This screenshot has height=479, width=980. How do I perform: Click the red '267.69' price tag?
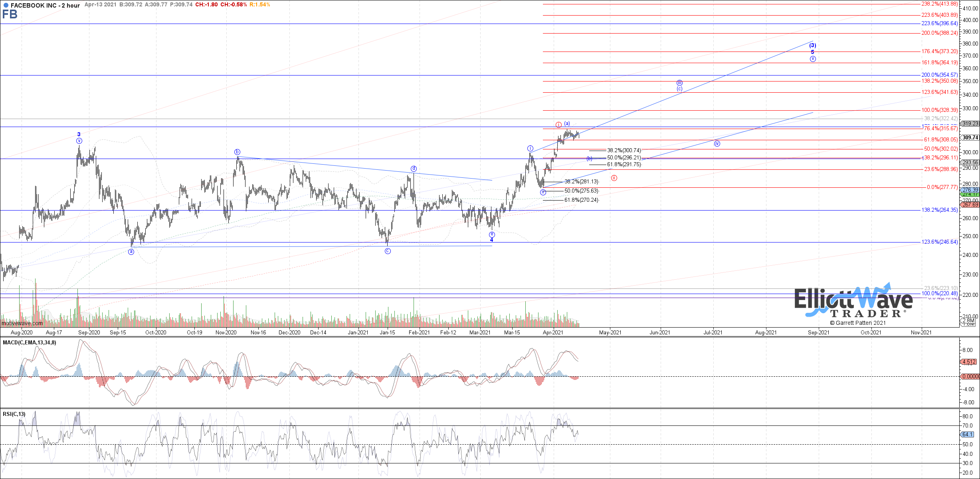pyautogui.click(x=970, y=205)
